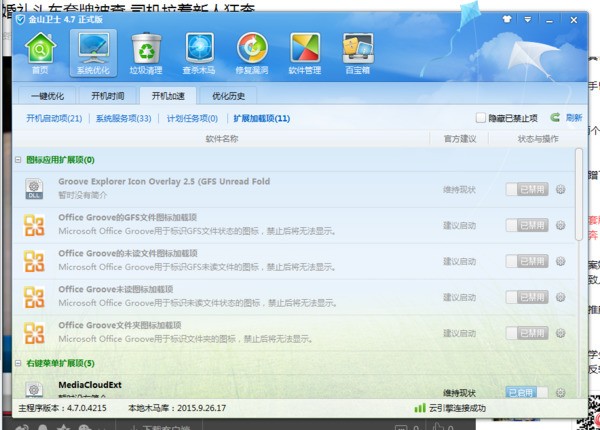This screenshot has width=600, height=430.
Task: Select the 垃圾清理 recycle bin icon
Action: (x=146, y=48)
